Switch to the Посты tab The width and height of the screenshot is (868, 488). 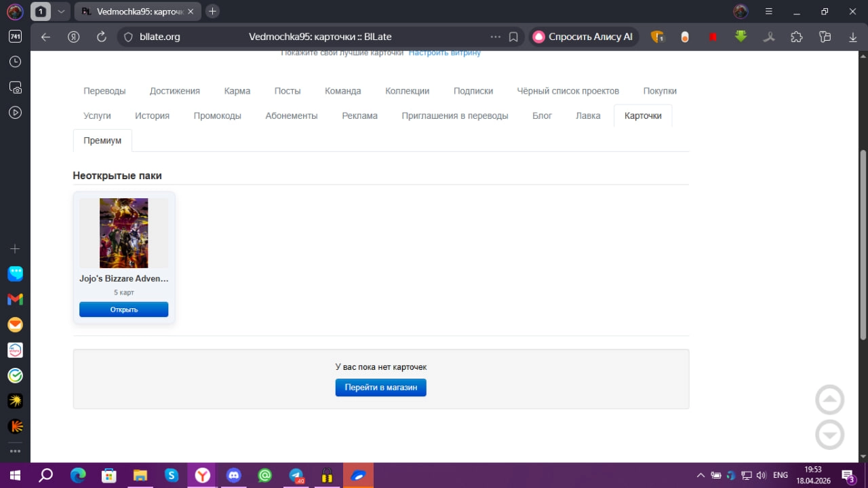click(288, 91)
